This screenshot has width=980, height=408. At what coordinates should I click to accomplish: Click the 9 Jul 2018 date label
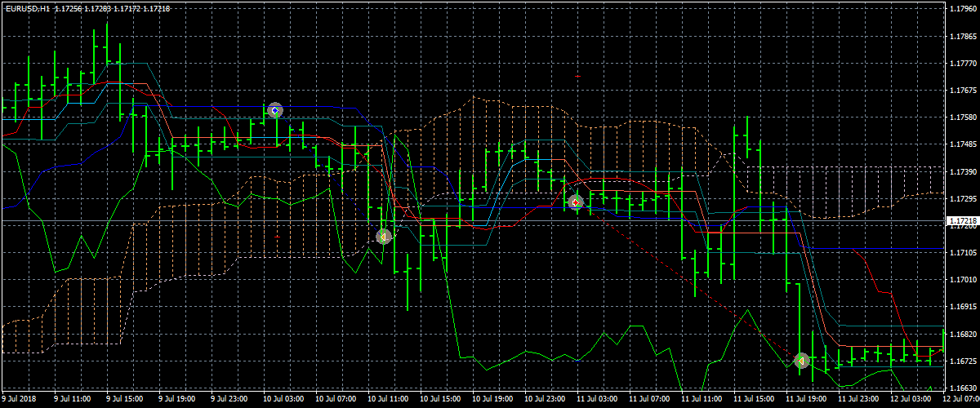click(x=20, y=400)
